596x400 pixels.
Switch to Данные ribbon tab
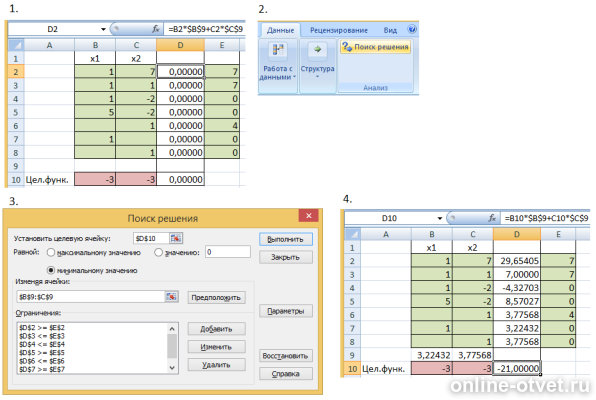click(x=280, y=30)
